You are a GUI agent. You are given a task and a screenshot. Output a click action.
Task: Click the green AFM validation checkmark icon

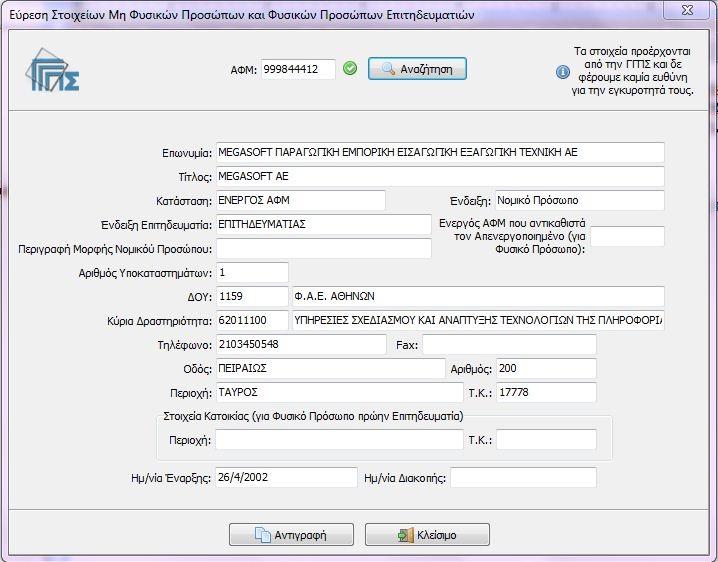tap(350, 69)
